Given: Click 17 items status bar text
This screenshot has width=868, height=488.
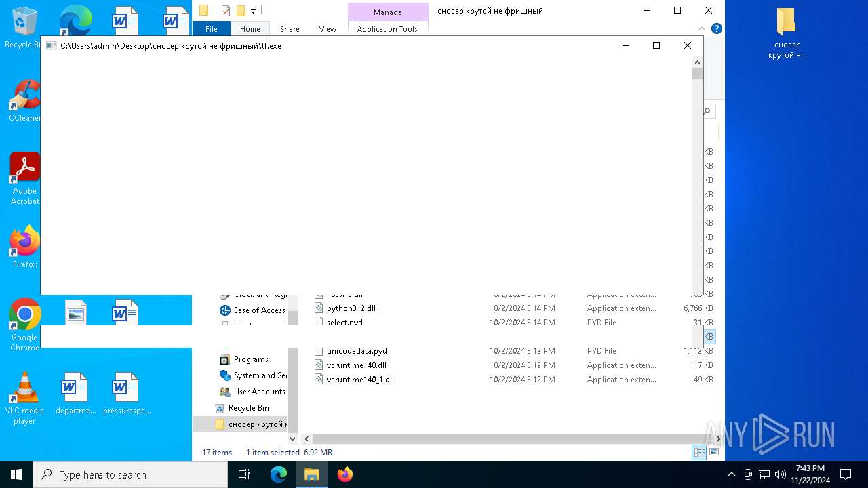Looking at the screenshot, I should [x=217, y=452].
